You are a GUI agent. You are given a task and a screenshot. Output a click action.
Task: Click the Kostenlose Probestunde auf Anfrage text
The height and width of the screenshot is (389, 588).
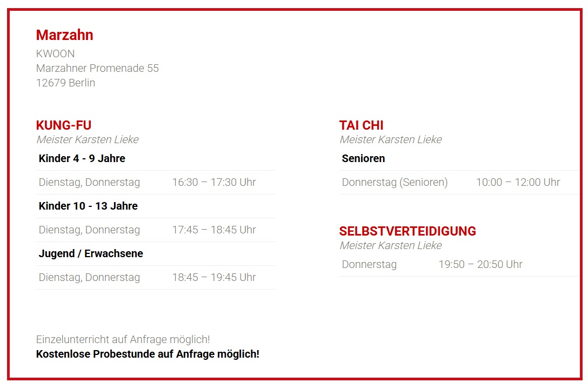click(x=148, y=354)
